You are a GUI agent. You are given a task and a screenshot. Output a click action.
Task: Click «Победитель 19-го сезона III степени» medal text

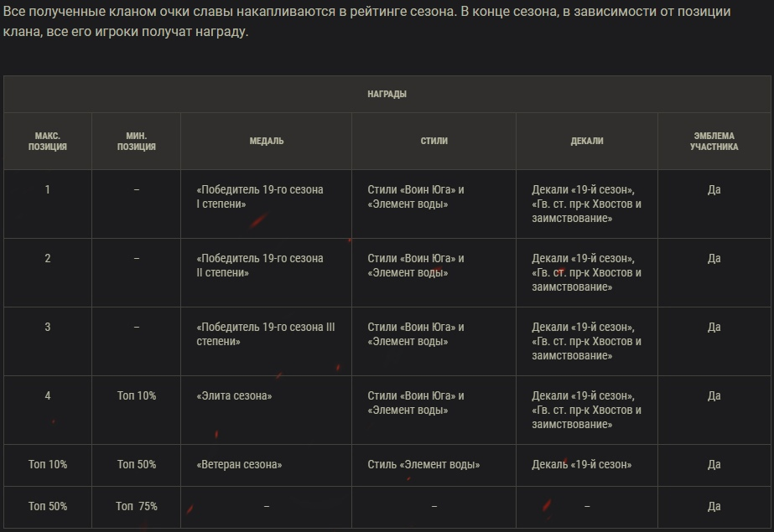click(265, 334)
